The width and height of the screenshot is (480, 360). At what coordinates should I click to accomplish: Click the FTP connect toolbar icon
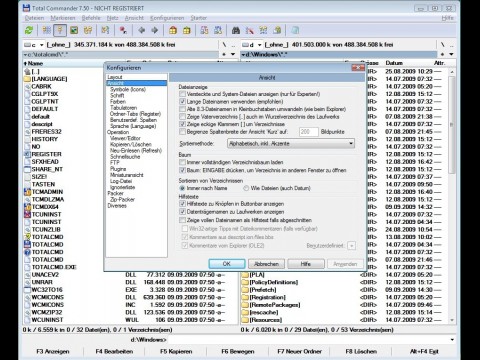tap(204, 30)
